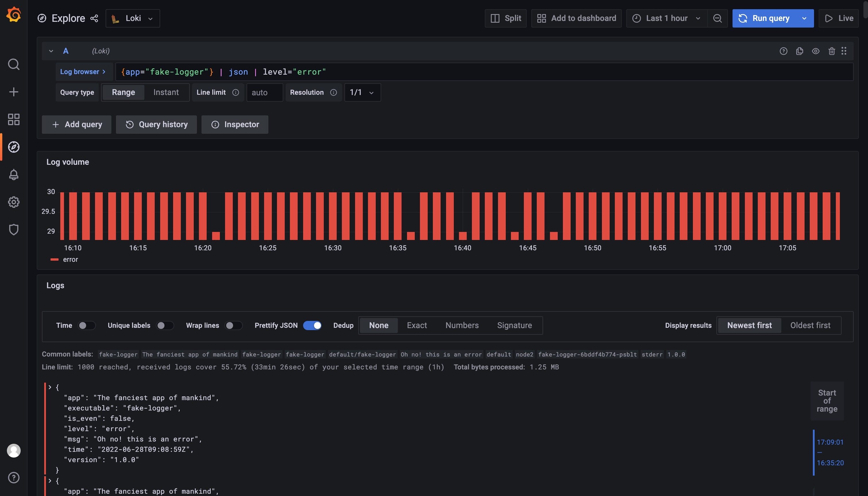Set Dedup to None

(x=379, y=325)
